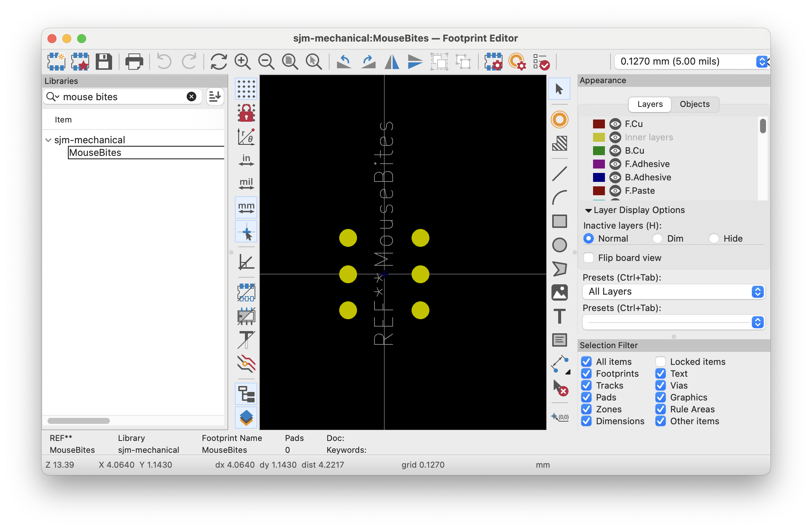Screen dimensions: 812x530
Task: Uncheck the Tracks selection filter
Action: (x=586, y=386)
